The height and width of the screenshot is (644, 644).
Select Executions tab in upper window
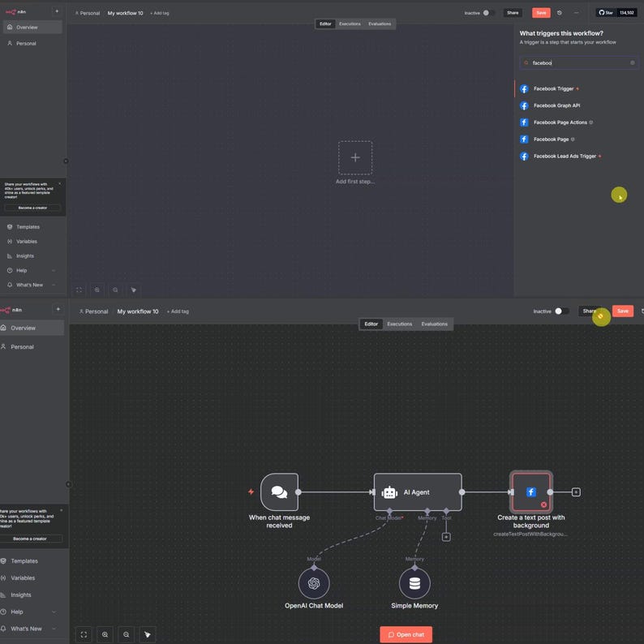(x=350, y=24)
